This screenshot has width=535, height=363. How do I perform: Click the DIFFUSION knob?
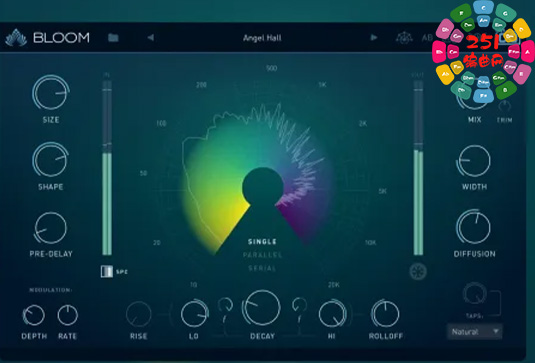point(474,227)
